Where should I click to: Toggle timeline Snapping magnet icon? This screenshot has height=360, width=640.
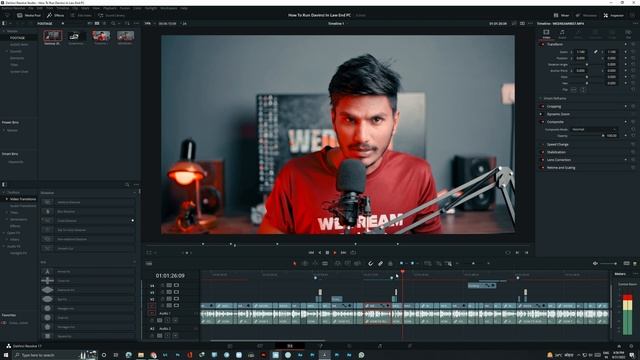pyautogui.click(x=370, y=264)
